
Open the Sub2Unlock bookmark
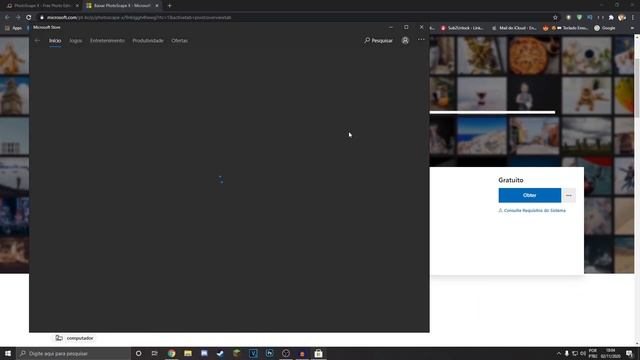click(462, 28)
